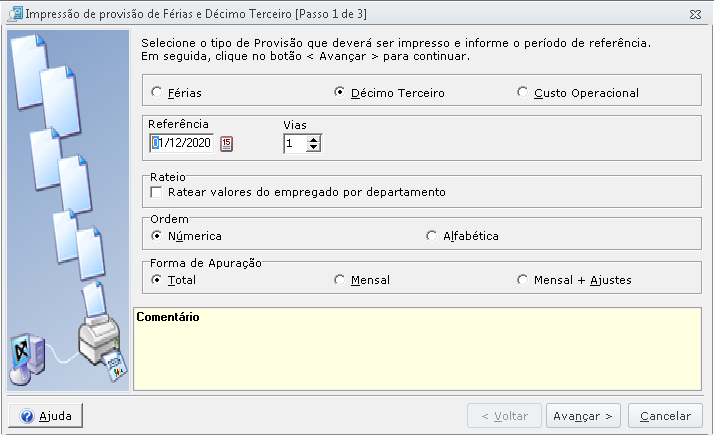714x436 pixels.
Task: Click the dialog title bar application icon
Action: (x=15, y=14)
